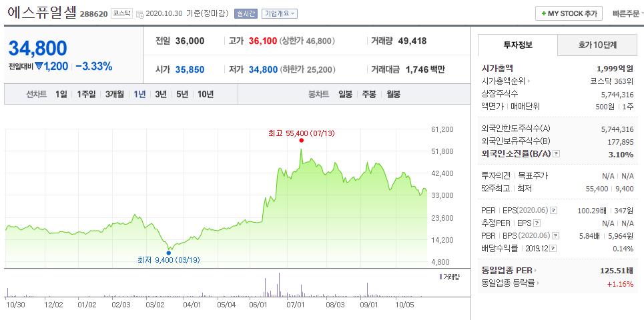Click the help icon beside PBR BPS(2020.06)

point(556,236)
